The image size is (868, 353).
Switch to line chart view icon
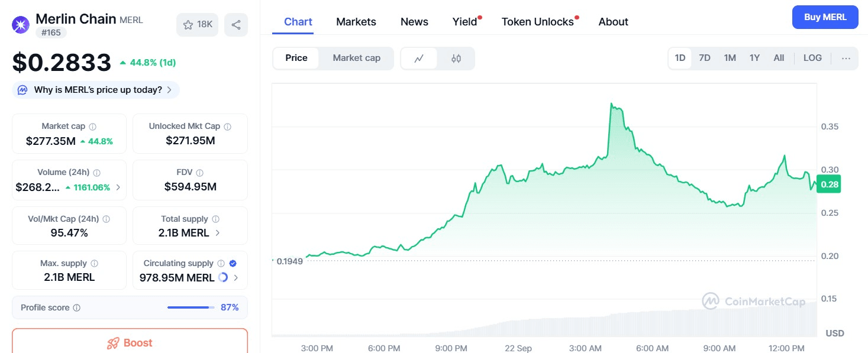pyautogui.click(x=419, y=59)
